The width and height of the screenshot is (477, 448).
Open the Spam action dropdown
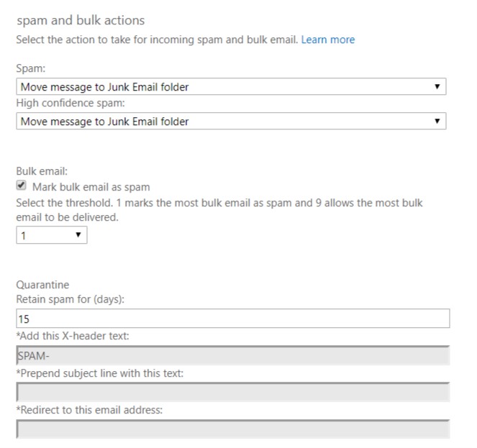coord(231,87)
